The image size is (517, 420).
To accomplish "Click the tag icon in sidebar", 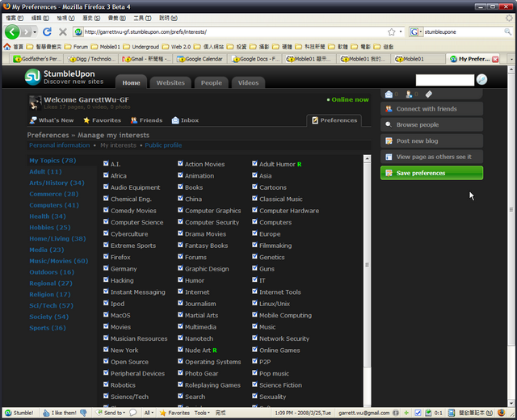I will coord(429,94).
